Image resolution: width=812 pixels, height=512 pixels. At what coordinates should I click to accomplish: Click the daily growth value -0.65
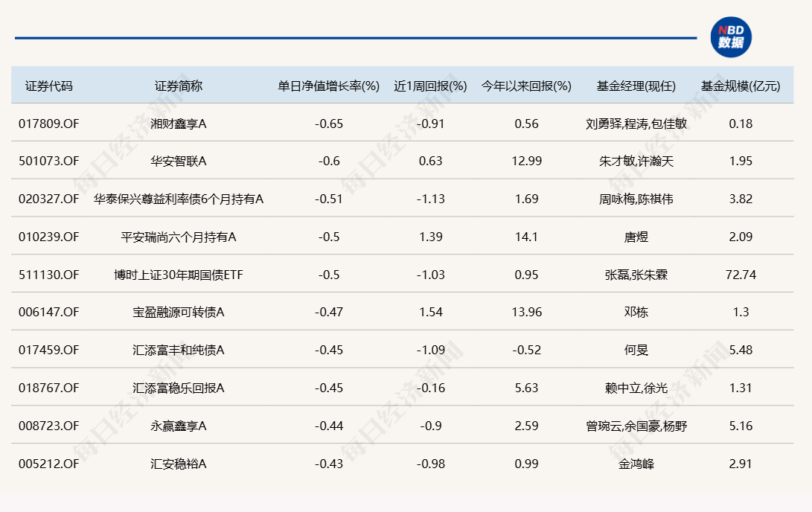pyautogui.click(x=328, y=124)
